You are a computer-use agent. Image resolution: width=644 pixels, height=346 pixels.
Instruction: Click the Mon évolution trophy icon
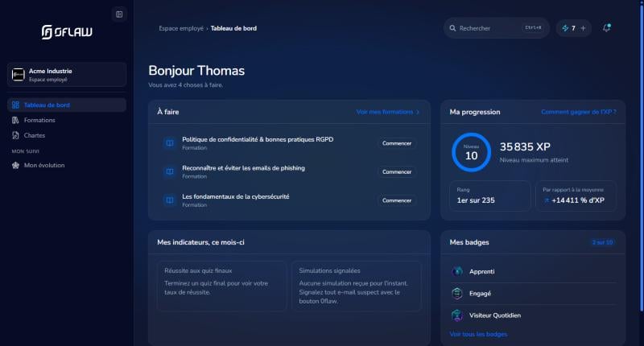tap(15, 166)
